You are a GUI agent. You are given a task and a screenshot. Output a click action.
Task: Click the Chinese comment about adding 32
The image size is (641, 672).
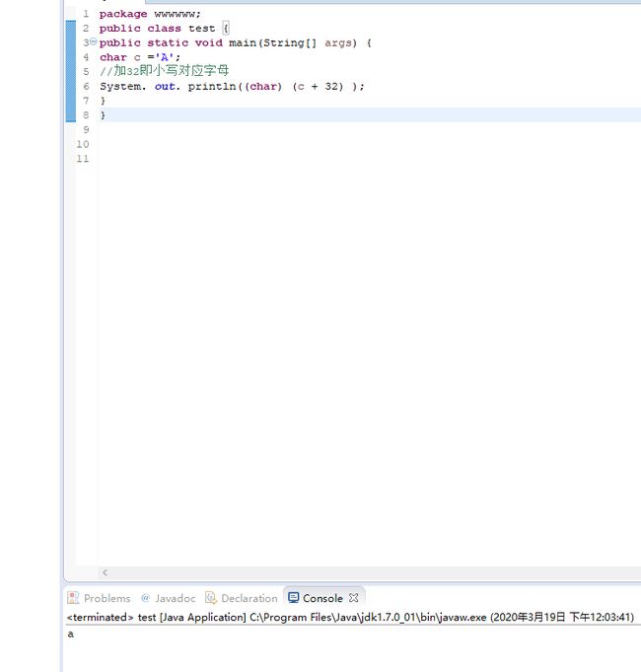tap(165, 71)
